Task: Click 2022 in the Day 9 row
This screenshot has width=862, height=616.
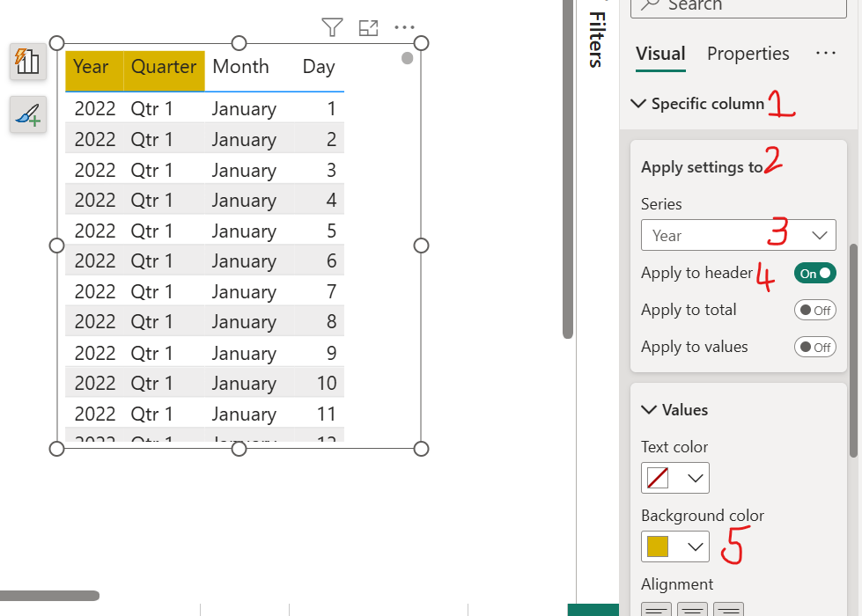Action: (95, 353)
